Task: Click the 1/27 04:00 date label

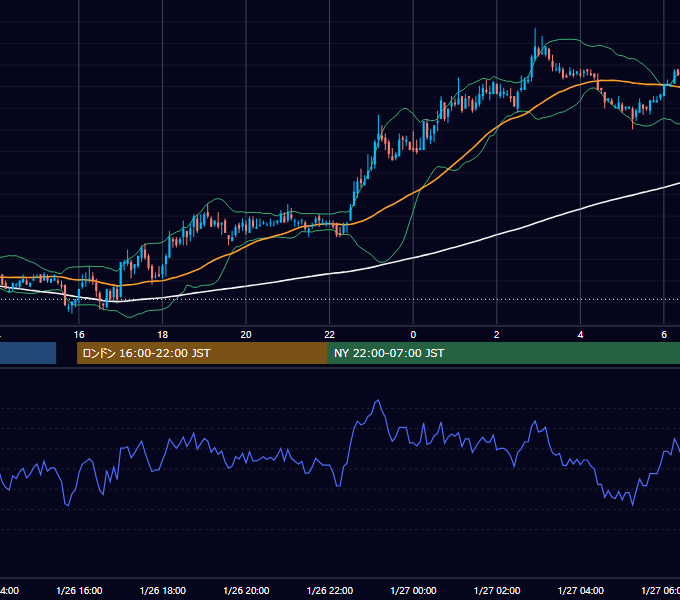Action: point(581,590)
